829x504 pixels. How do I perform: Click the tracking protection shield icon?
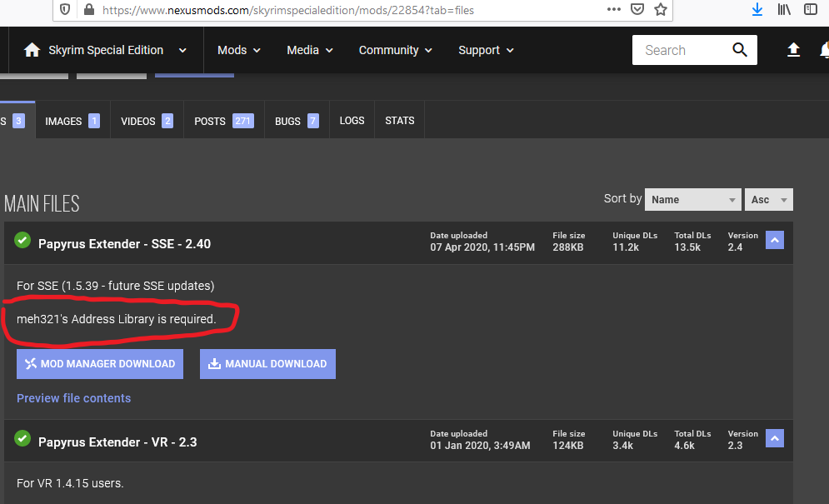(x=65, y=9)
